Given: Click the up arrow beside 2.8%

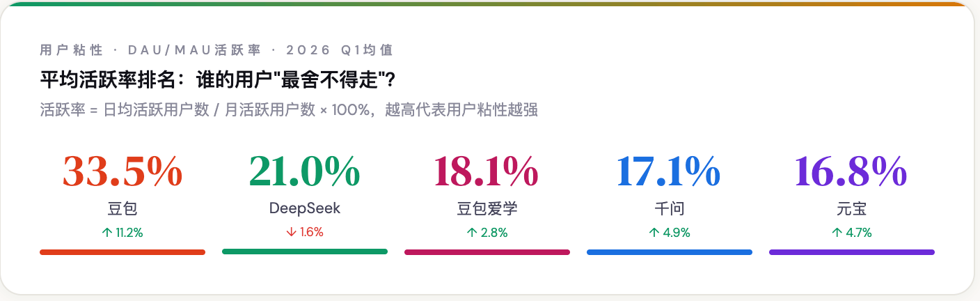Looking at the screenshot, I should 471,233.
